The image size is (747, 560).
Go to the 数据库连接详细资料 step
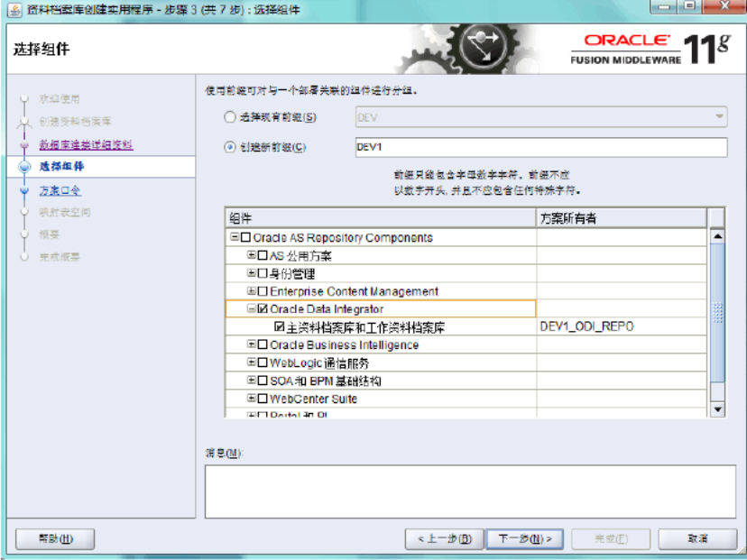[x=86, y=144]
